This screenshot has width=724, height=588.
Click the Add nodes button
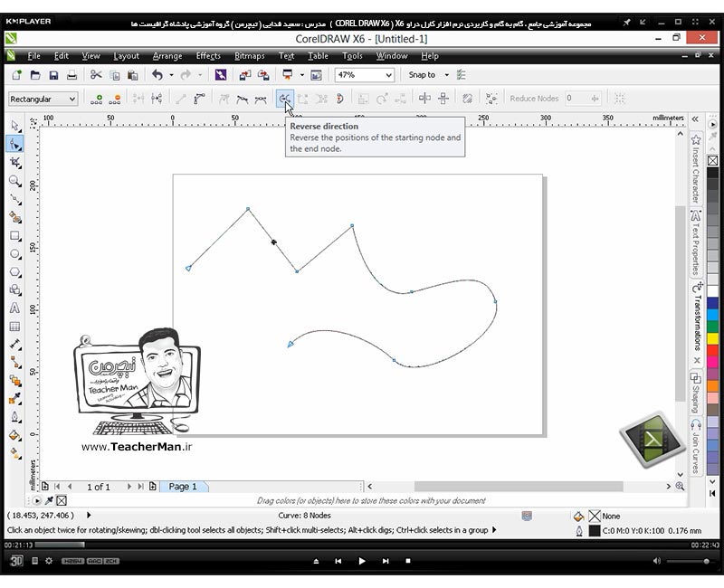[x=96, y=99]
